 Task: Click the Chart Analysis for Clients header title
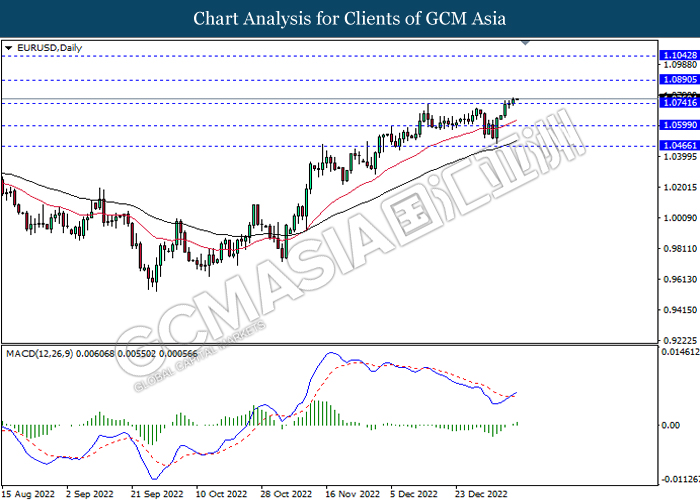point(350,19)
